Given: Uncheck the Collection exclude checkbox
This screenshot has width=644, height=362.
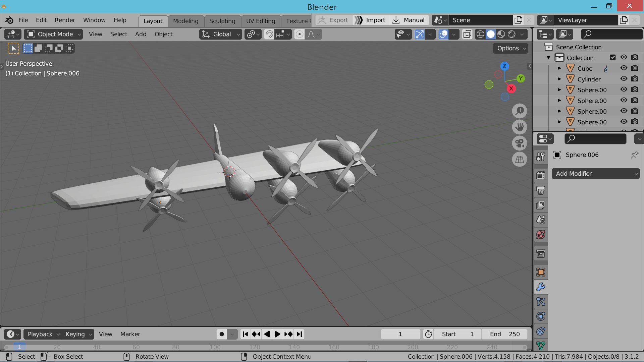Looking at the screenshot, I should [613, 57].
